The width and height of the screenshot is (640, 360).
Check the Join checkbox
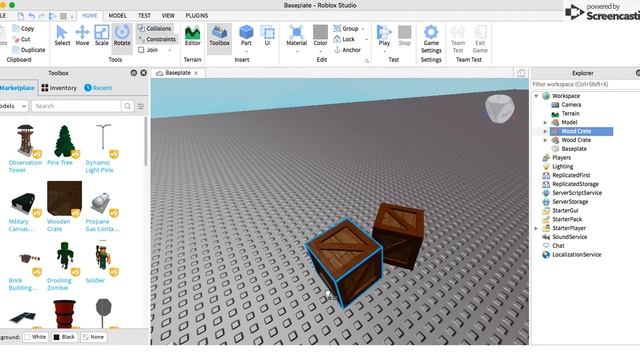tap(141, 50)
